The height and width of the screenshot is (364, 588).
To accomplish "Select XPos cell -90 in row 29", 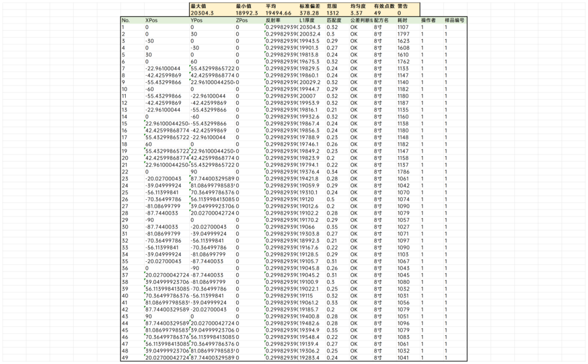I will [x=167, y=220].
